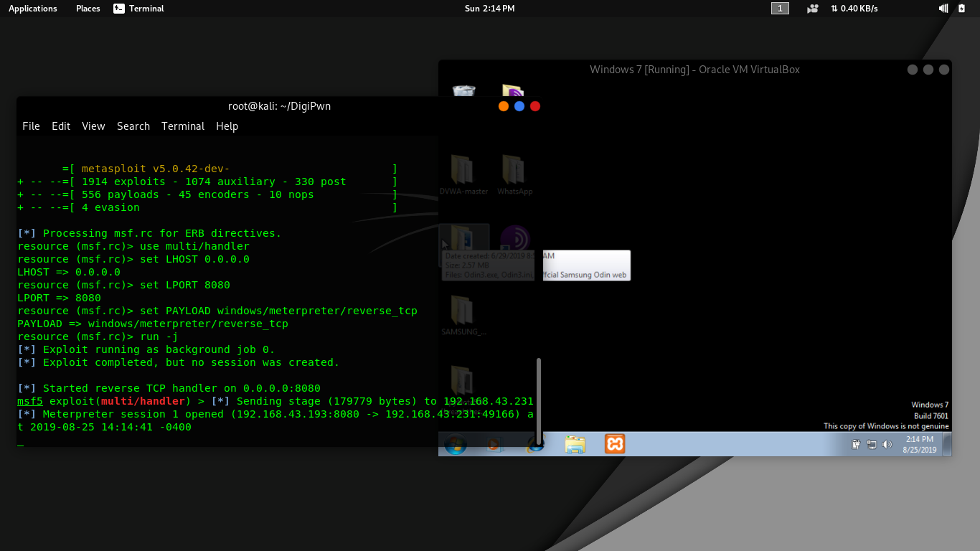Click the 'This copy of Windows is not genuine' text
Viewport: 980px width, 551px height.
[x=886, y=426]
